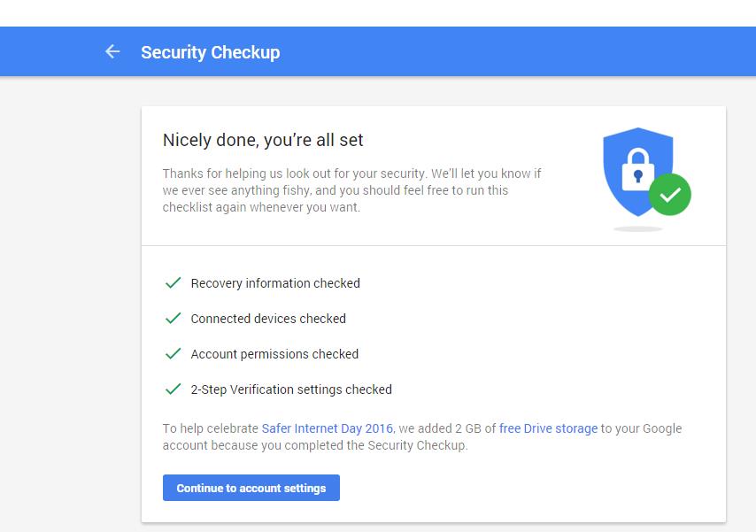Click the thanks message paragraph text

(x=352, y=190)
